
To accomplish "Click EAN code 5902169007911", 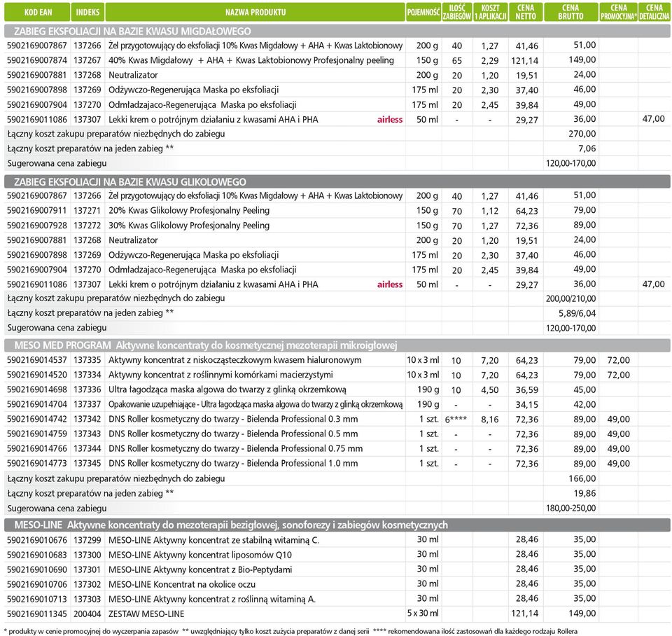I will pos(37,211).
